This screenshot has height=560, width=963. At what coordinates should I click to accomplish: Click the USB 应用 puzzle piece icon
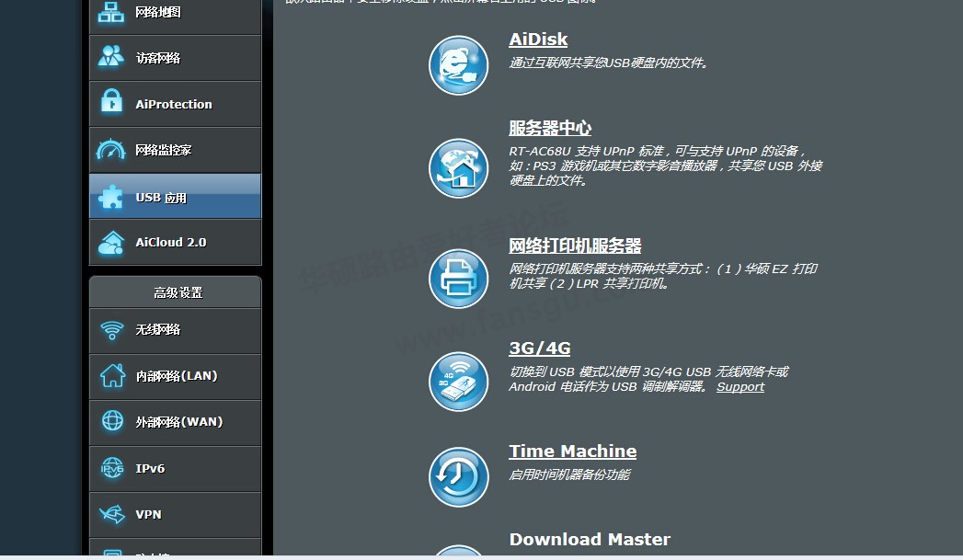[111, 197]
